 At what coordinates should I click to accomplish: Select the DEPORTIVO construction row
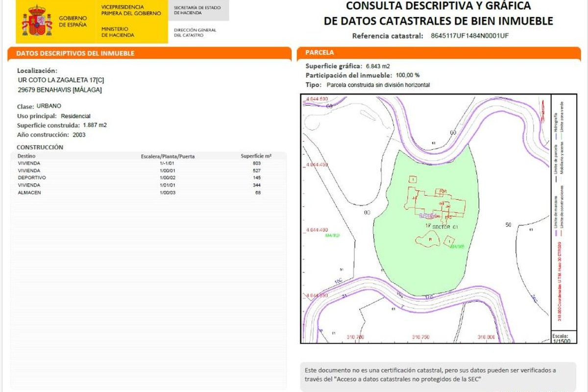[142, 177]
